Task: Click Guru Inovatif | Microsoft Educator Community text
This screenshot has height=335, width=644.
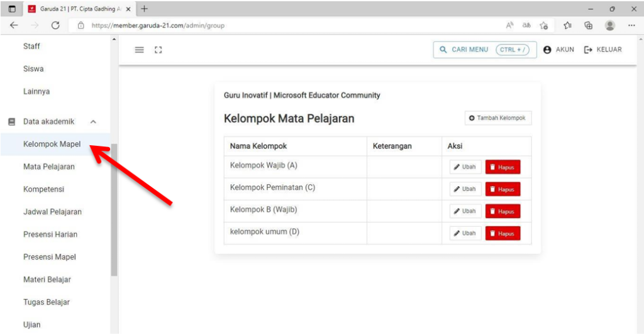Action: [x=302, y=96]
